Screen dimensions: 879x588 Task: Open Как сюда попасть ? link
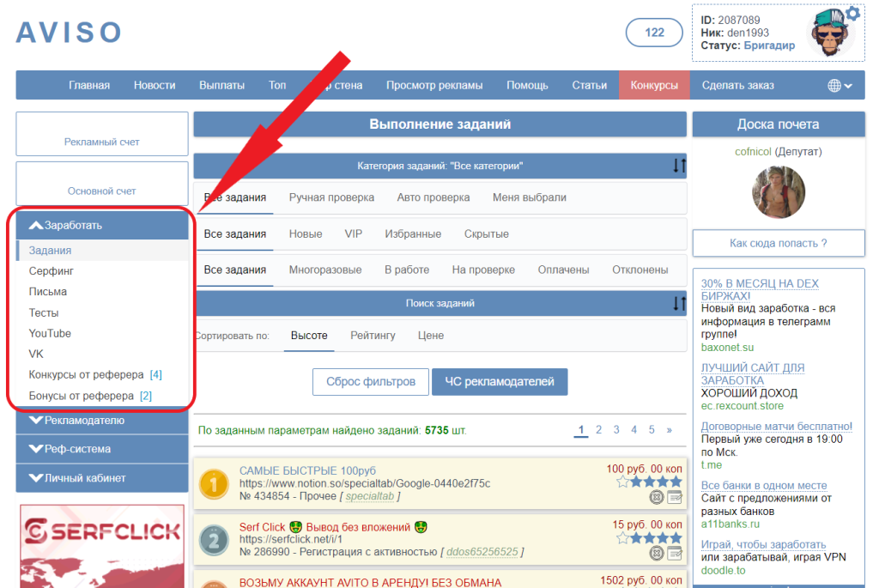coord(778,243)
